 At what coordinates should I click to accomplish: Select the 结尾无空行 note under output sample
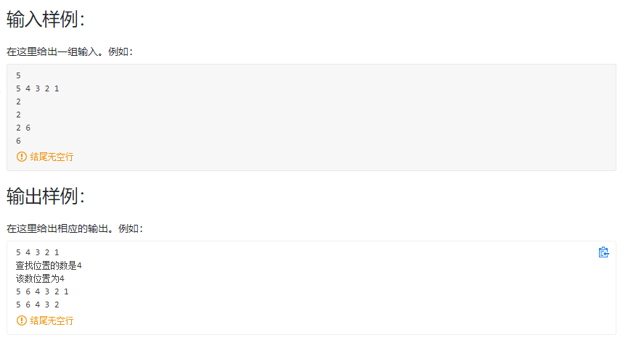(52, 320)
